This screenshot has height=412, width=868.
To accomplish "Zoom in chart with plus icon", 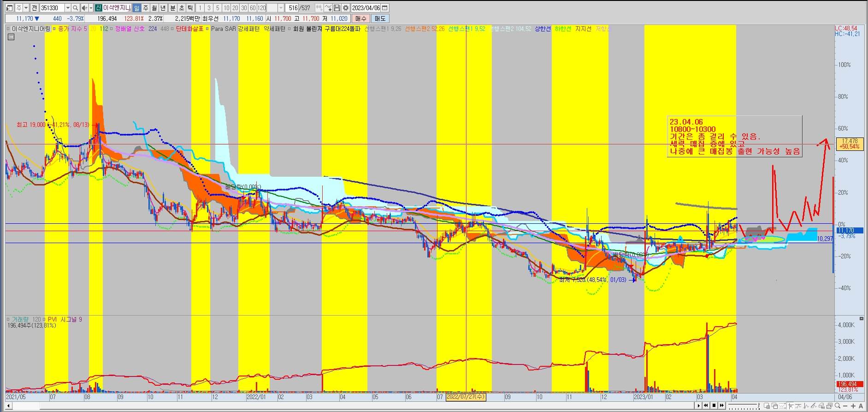I will click(x=853, y=406).
